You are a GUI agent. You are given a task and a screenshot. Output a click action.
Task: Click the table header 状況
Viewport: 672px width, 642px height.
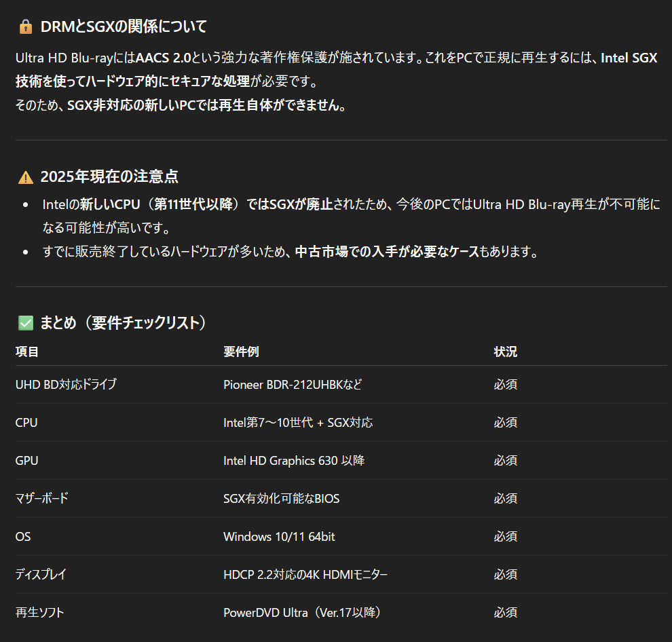coord(505,352)
